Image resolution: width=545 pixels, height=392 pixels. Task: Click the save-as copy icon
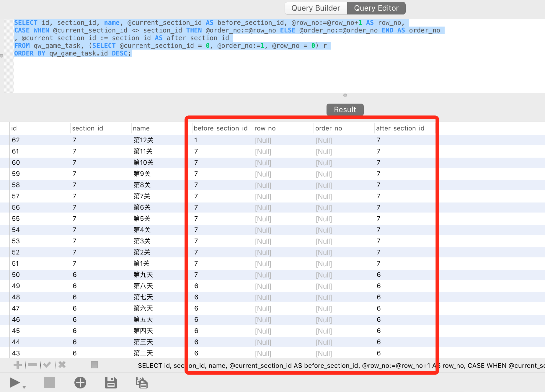142,383
